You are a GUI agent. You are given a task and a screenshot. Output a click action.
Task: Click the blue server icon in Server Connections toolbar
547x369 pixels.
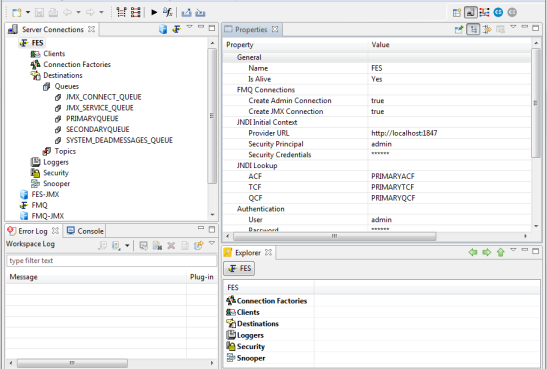[x=163, y=29]
